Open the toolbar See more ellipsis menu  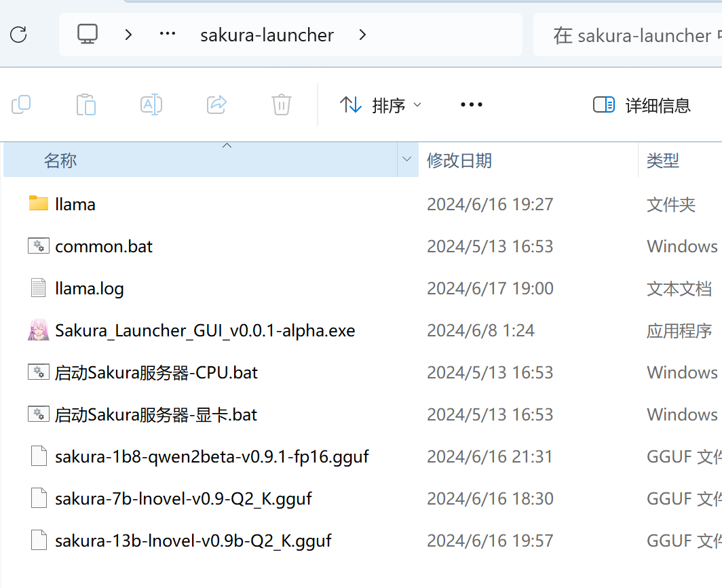pyautogui.click(x=471, y=104)
